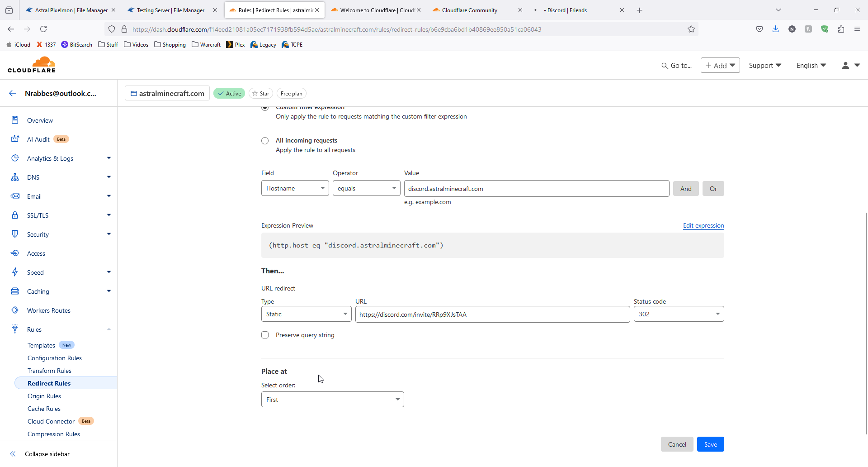The image size is (868, 467).
Task: Select the All incoming requests radio button
Action: pos(265,141)
